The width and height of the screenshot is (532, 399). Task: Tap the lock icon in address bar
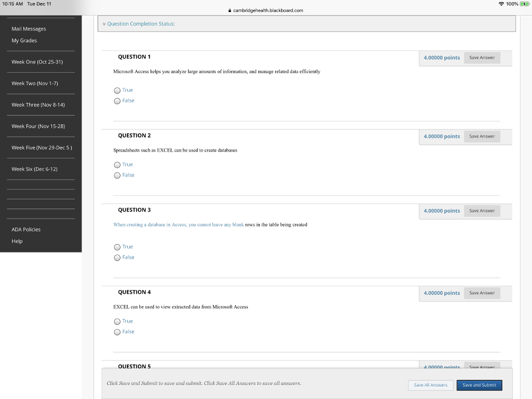[x=230, y=10]
